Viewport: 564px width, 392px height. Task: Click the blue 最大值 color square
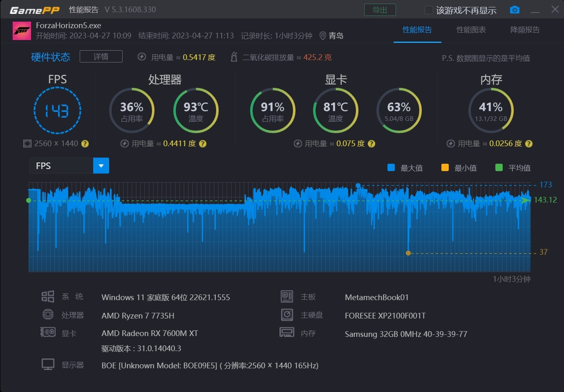[391, 167]
